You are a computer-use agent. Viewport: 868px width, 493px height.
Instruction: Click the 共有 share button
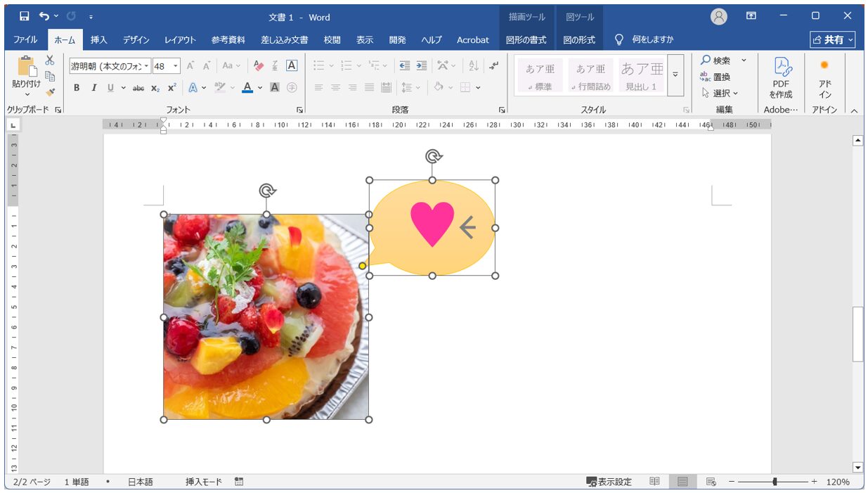click(x=833, y=40)
